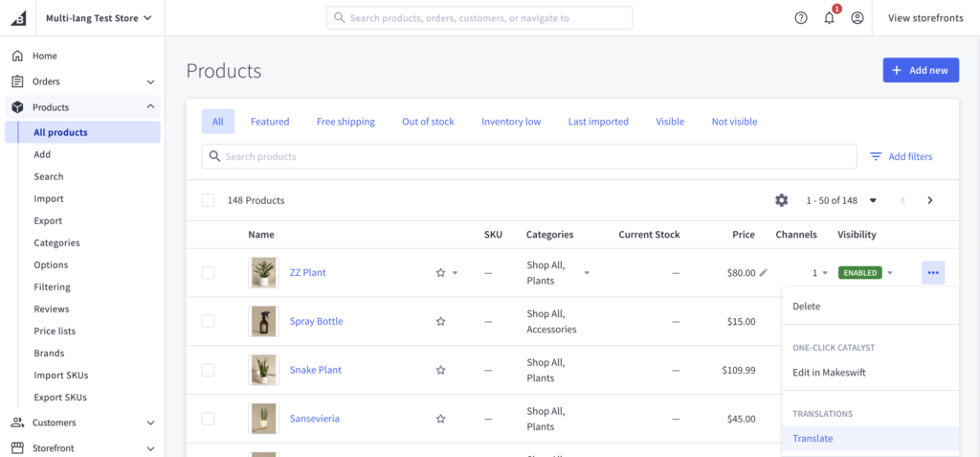980x457 pixels.
Task: Open the notifications bell icon
Action: tap(829, 18)
